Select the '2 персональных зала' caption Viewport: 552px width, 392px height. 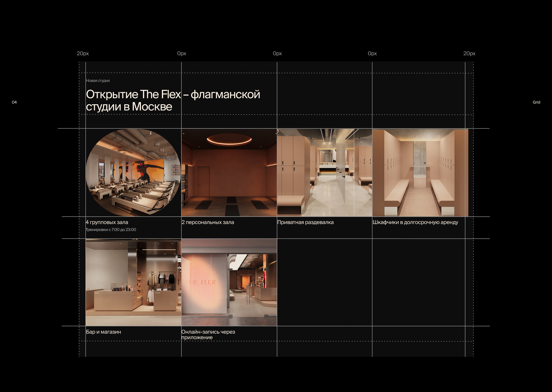pyautogui.click(x=208, y=222)
